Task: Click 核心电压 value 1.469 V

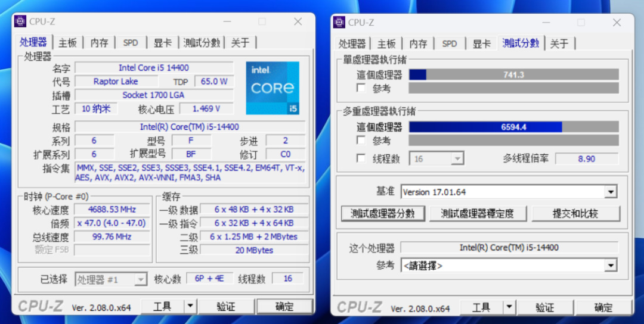Action: click(206, 108)
